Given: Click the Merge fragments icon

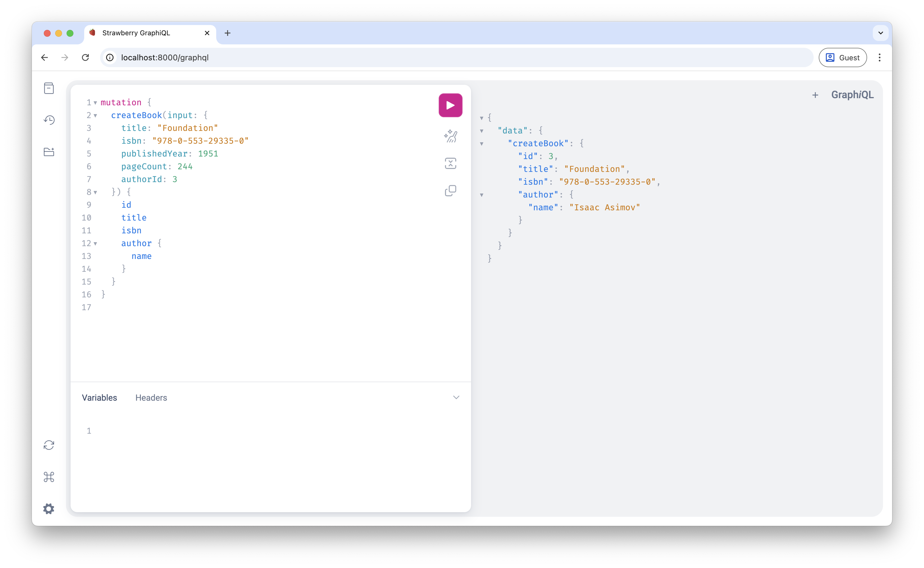Looking at the screenshot, I should tap(450, 163).
